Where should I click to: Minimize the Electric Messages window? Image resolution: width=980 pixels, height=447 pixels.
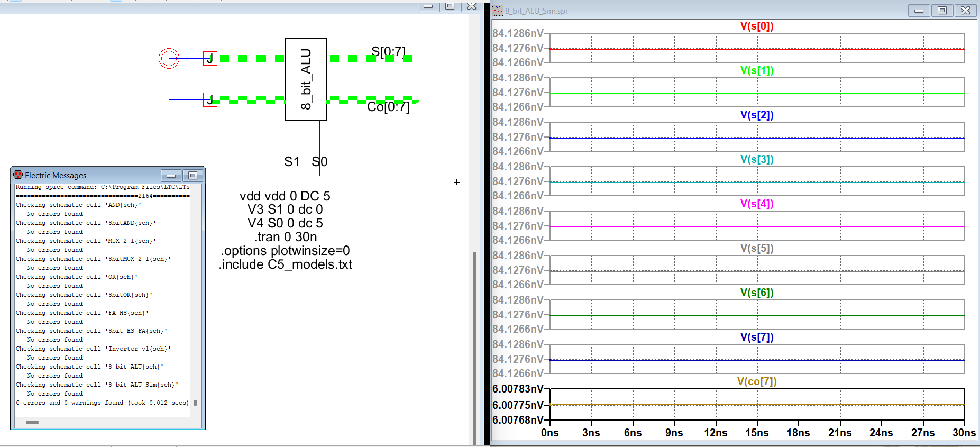(171, 175)
